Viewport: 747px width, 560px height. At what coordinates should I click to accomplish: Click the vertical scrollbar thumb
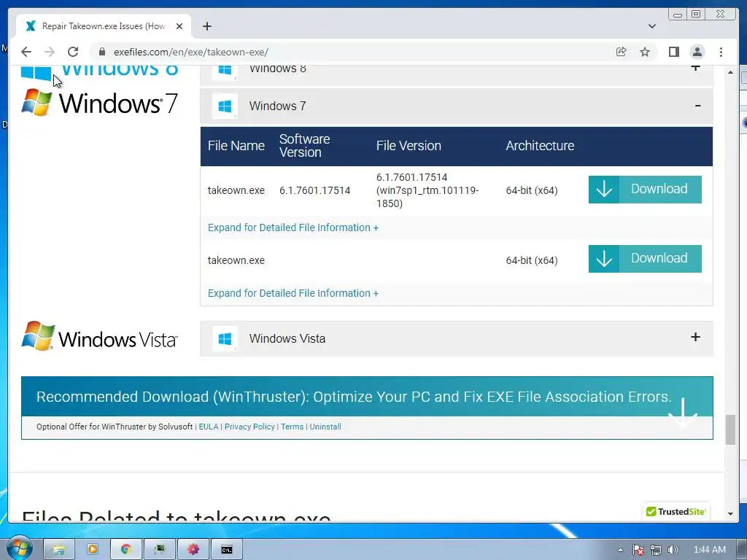pyautogui.click(x=730, y=429)
